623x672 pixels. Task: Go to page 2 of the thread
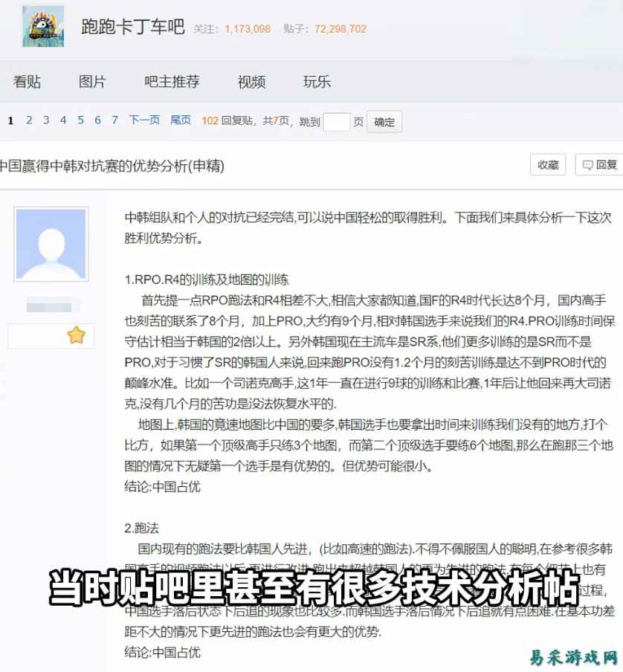coord(29,120)
